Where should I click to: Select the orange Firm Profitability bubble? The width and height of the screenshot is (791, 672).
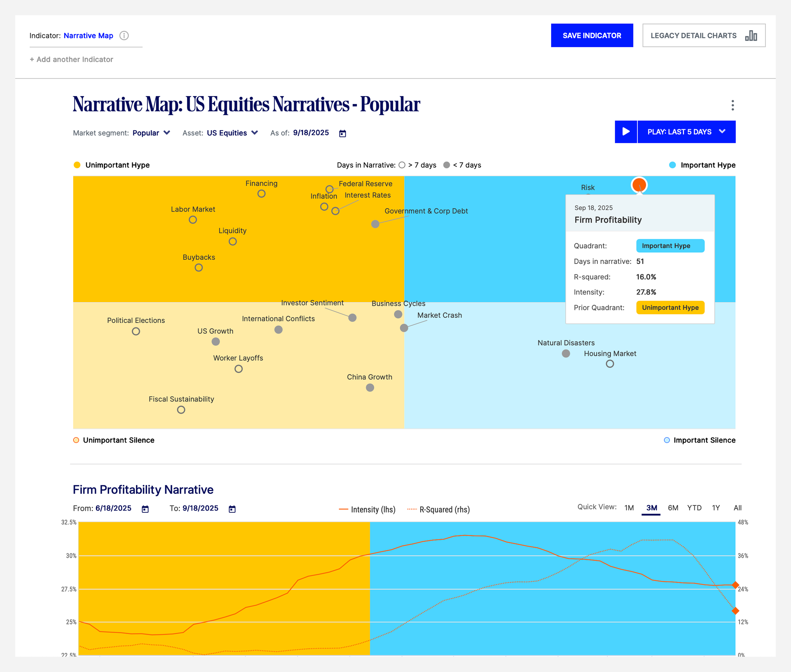tap(639, 185)
